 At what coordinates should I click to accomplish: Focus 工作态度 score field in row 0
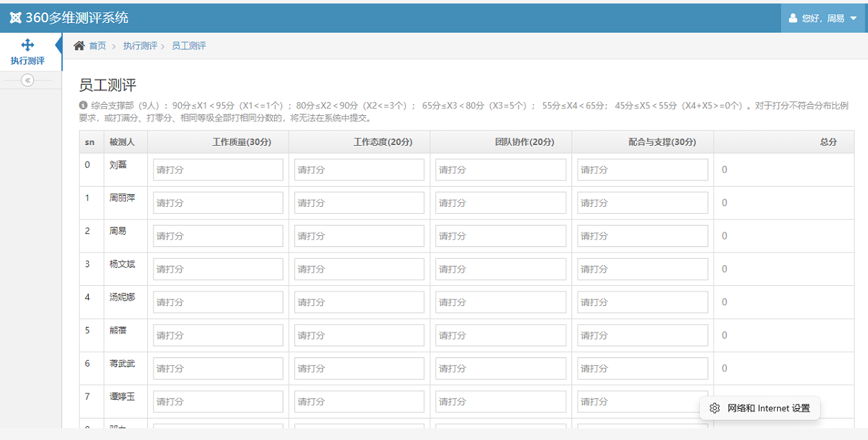359,169
